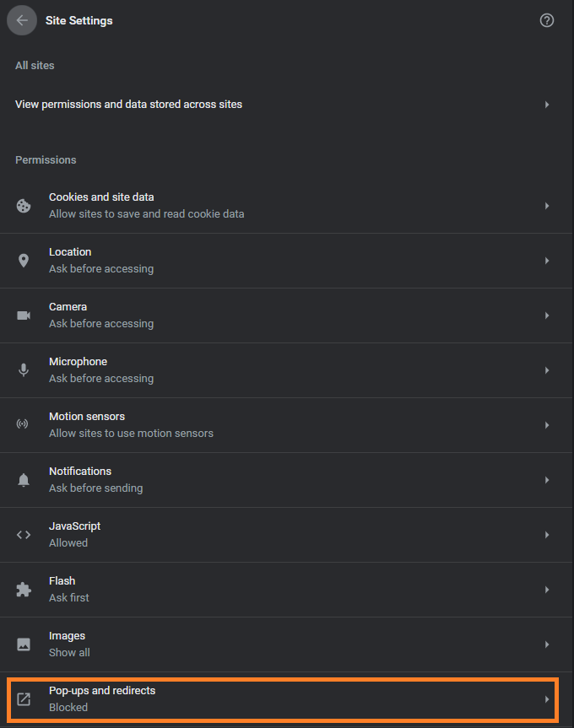Expand the Location row chevron
The image size is (574, 728).
[x=547, y=261]
